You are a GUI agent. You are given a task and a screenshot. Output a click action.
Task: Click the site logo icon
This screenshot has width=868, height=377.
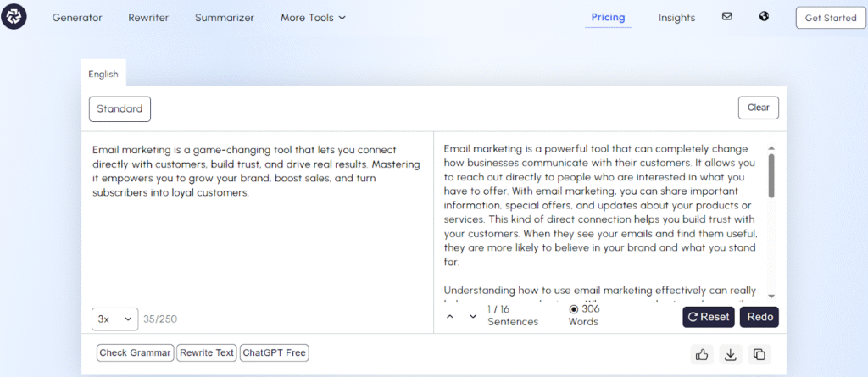[x=14, y=17]
